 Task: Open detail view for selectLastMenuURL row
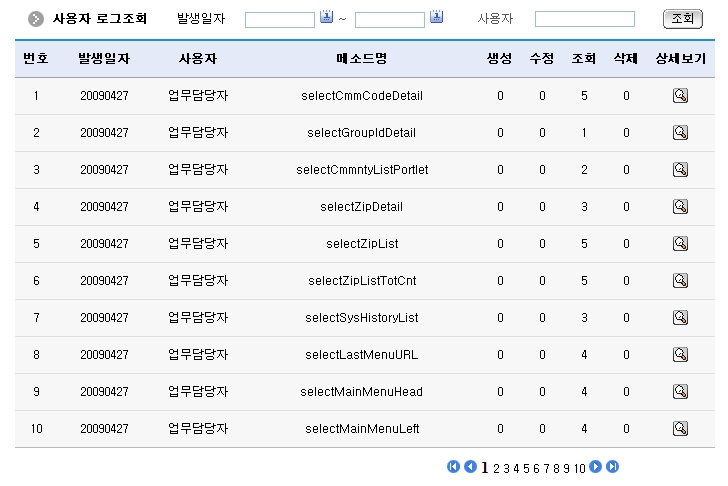[x=680, y=355]
